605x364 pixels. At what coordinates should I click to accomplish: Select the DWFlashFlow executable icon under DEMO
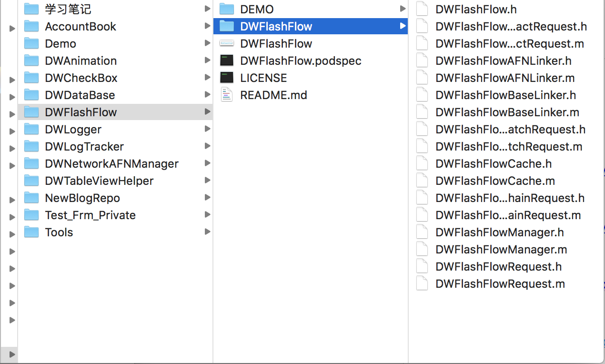coord(227,43)
